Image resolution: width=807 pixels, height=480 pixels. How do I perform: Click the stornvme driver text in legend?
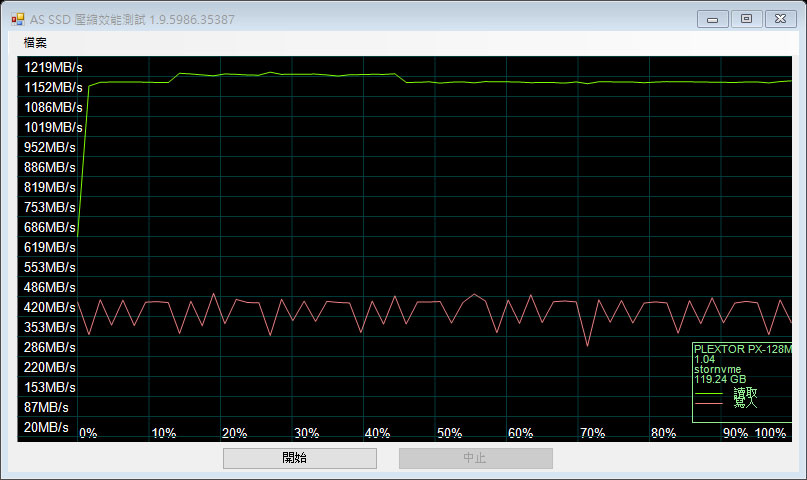(x=717, y=369)
